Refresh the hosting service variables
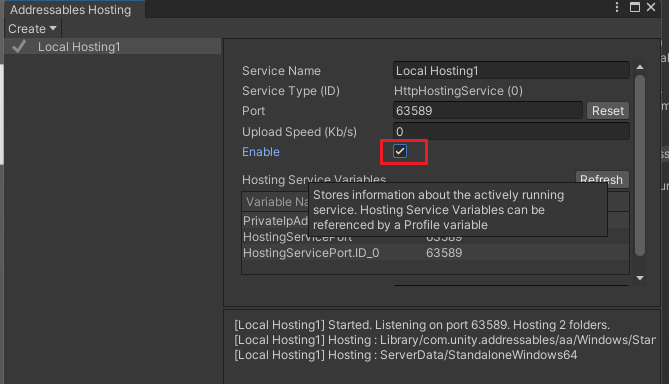Screen dimensions: 669x384 tap(602, 179)
